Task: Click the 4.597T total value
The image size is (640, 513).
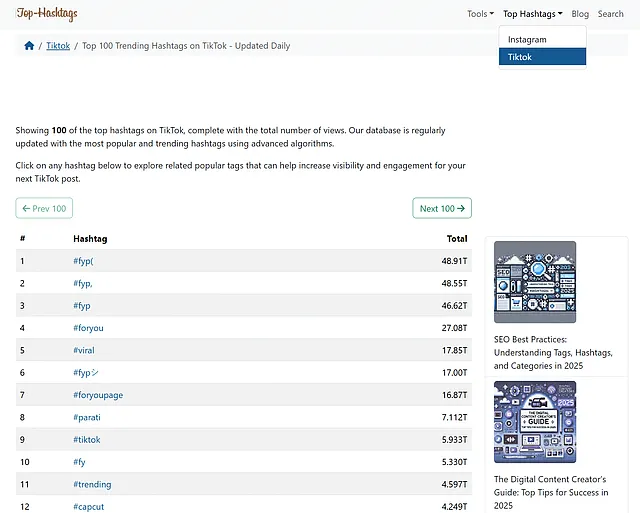Action: click(454, 484)
